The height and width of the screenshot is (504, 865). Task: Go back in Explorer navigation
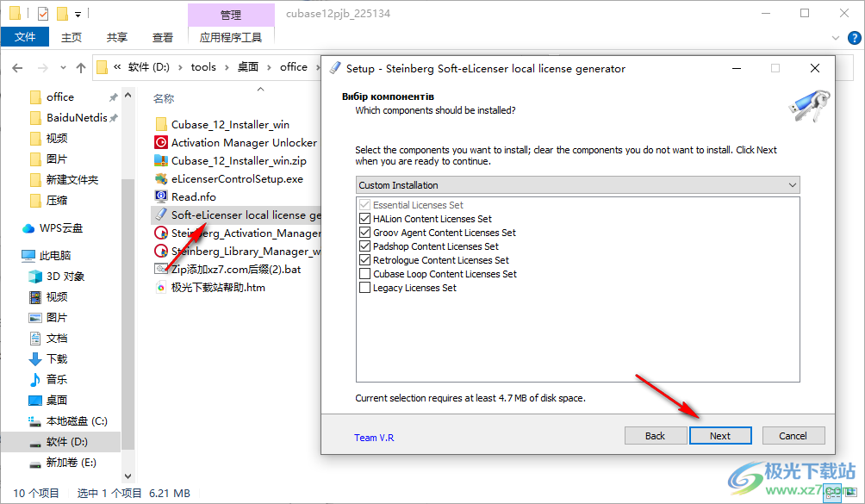(17, 68)
